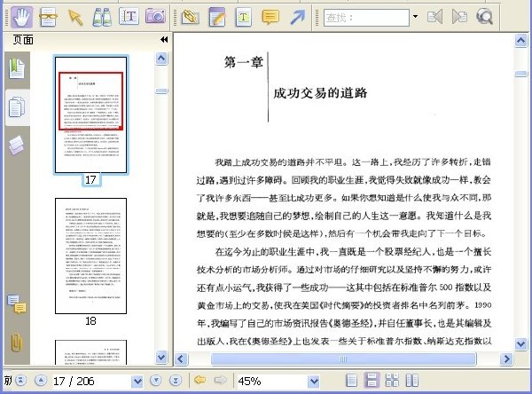This screenshot has width=532, height=394.
Task: Go back to previous view
Action: pyautogui.click(x=199, y=380)
